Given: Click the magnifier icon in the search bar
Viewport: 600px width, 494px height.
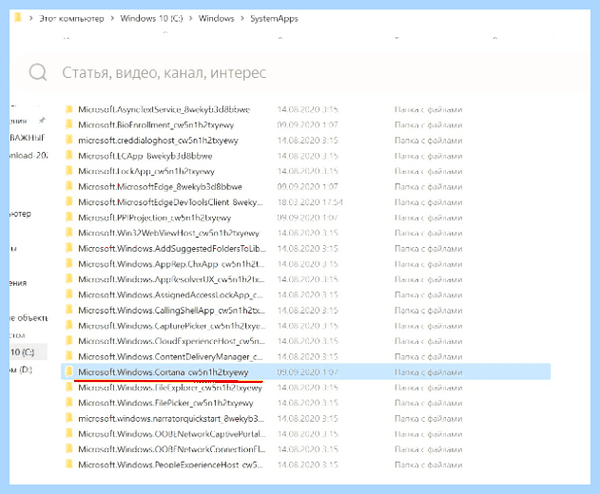Looking at the screenshot, I should pyautogui.click(x=38, y=72).
